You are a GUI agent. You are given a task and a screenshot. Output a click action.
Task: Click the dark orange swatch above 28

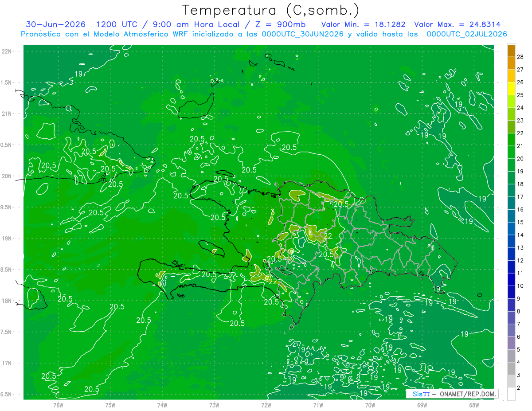coord(511,51)
